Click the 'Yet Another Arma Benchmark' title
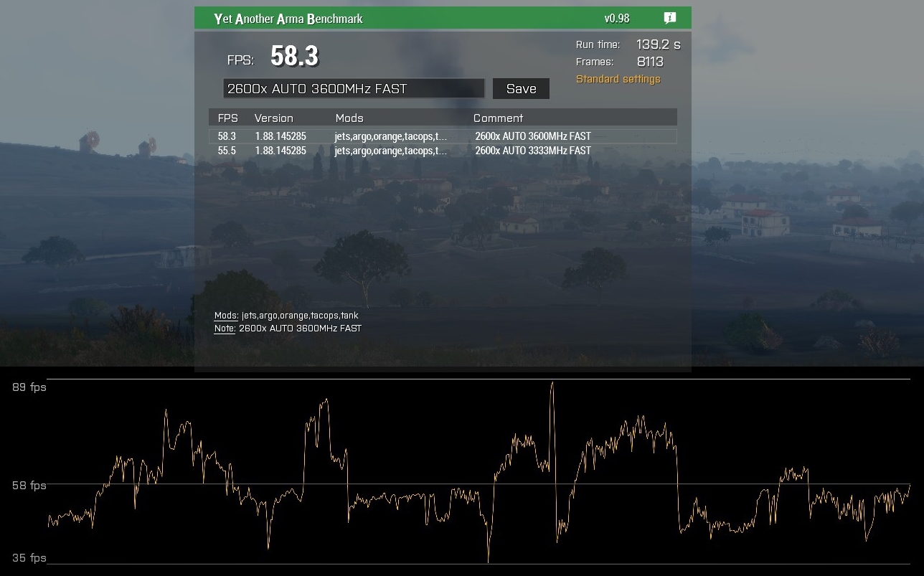The width and height of the screenshot is (924, 576). [288, 19]
